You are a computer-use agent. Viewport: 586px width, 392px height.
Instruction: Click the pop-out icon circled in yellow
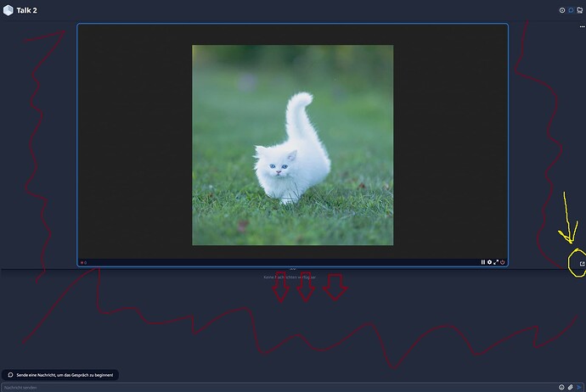pos(581,264)
